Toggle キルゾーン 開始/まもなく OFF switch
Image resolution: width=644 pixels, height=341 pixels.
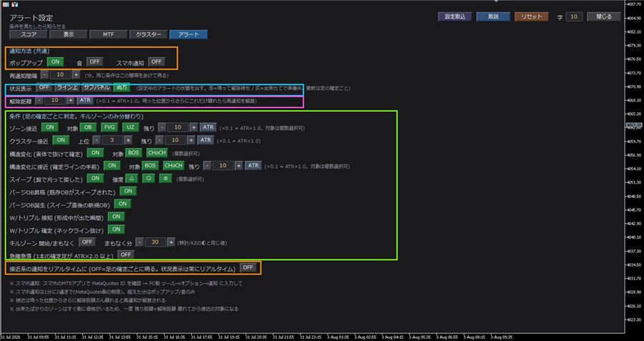point(87,242)
